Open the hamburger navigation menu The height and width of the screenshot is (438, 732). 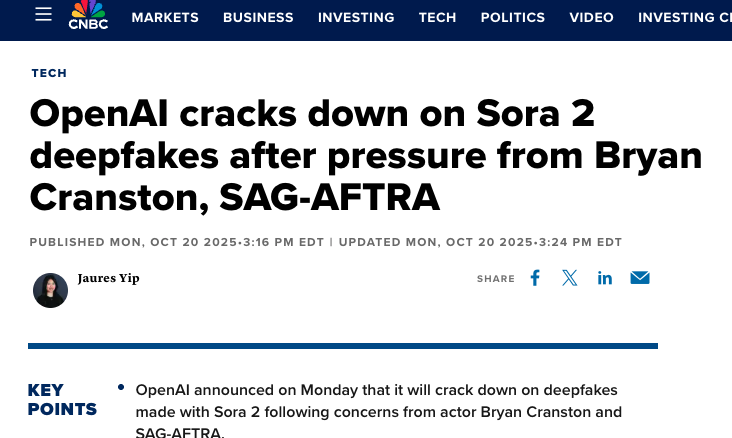[x=43, y=15]
